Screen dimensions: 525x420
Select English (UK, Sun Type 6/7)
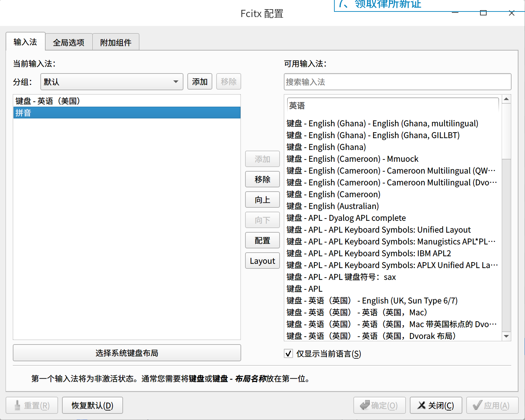(x=393, y=301)
